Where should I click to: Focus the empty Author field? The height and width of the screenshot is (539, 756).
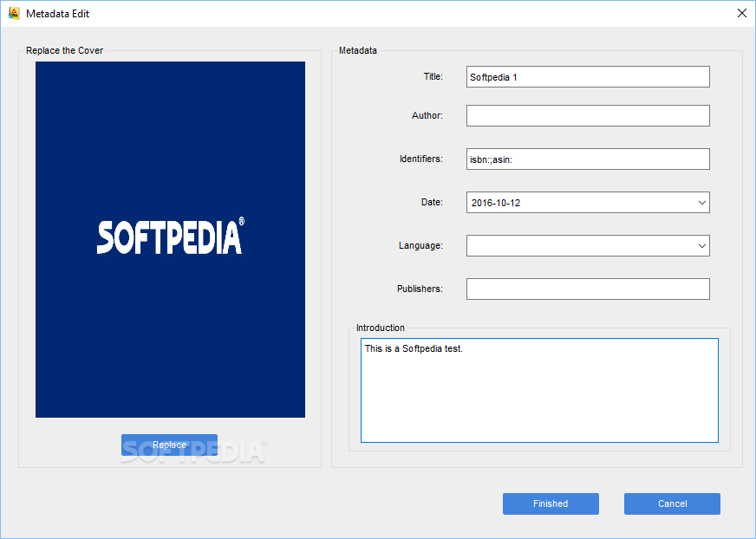pyautogui.click(x=588, y=116)
